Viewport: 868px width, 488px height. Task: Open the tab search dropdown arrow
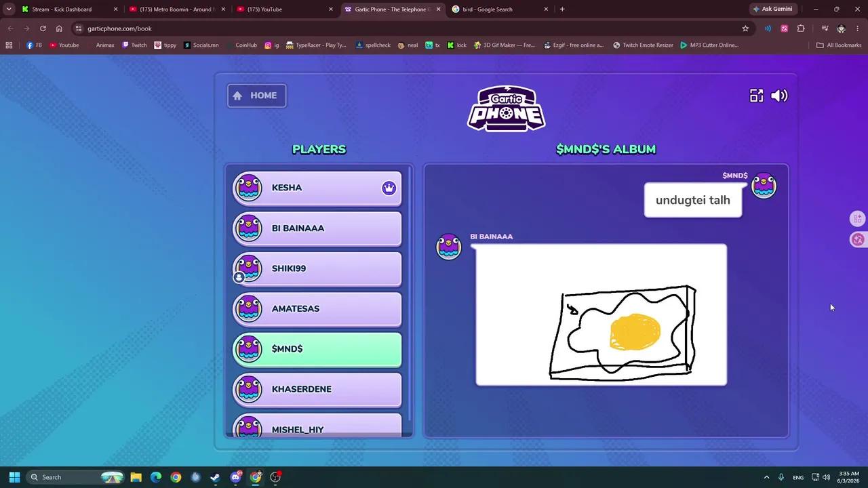tap(8, 9)
